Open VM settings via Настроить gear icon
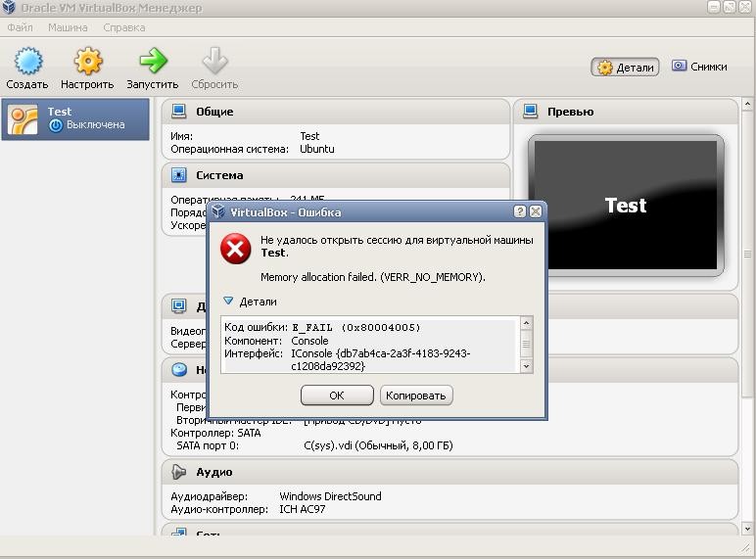Viewport: 756px width, 559px height. tap(88, 61)
